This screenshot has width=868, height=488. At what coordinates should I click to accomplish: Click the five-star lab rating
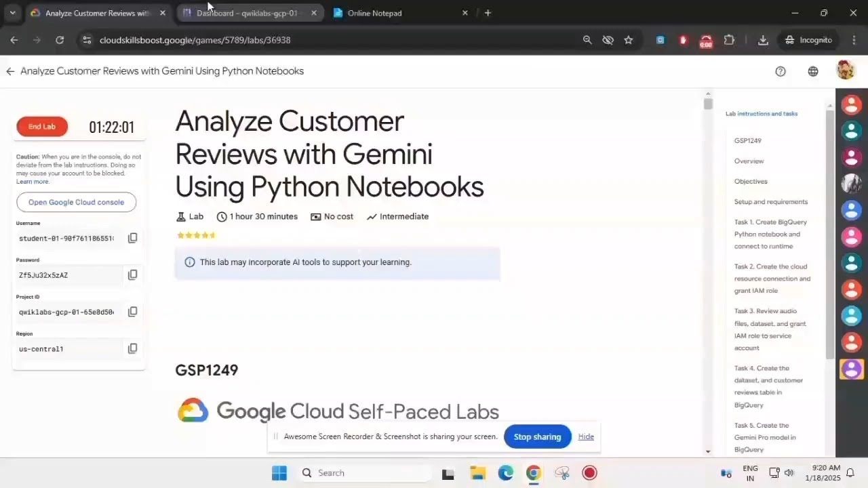[196, 235]
